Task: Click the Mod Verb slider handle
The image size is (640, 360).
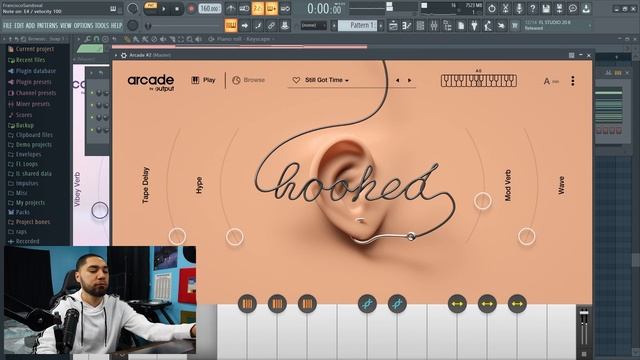Action: pyautogui.click(x=482, y=201)
